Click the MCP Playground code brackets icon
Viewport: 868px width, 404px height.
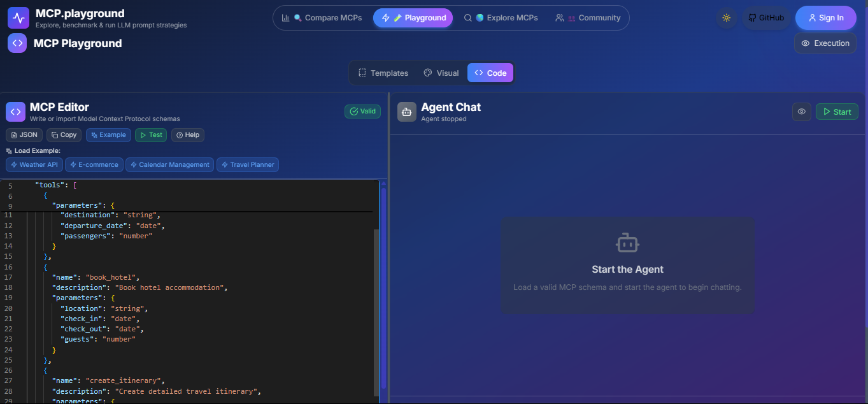click(x=17, y=43)
